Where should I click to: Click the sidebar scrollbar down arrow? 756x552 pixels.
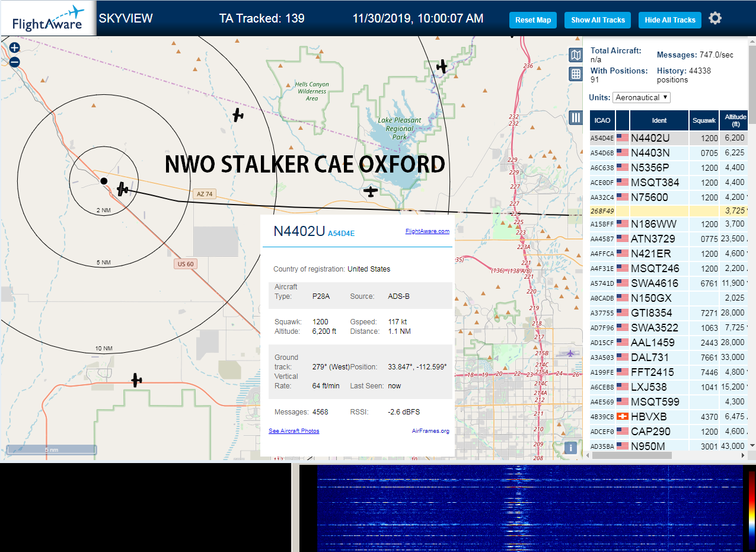point(752,445)
